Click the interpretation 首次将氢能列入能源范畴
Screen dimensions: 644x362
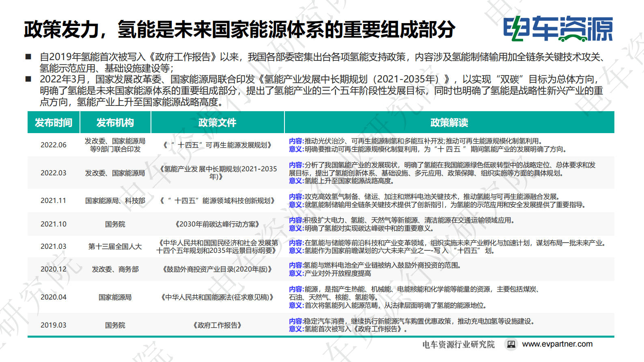point(388,305)
